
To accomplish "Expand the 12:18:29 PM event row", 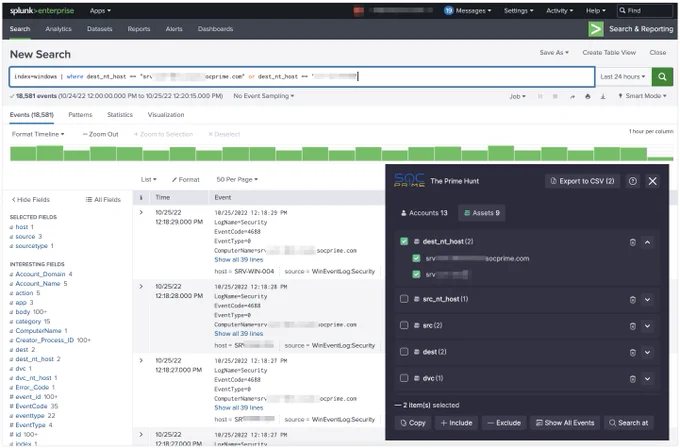I will [141, 213].
